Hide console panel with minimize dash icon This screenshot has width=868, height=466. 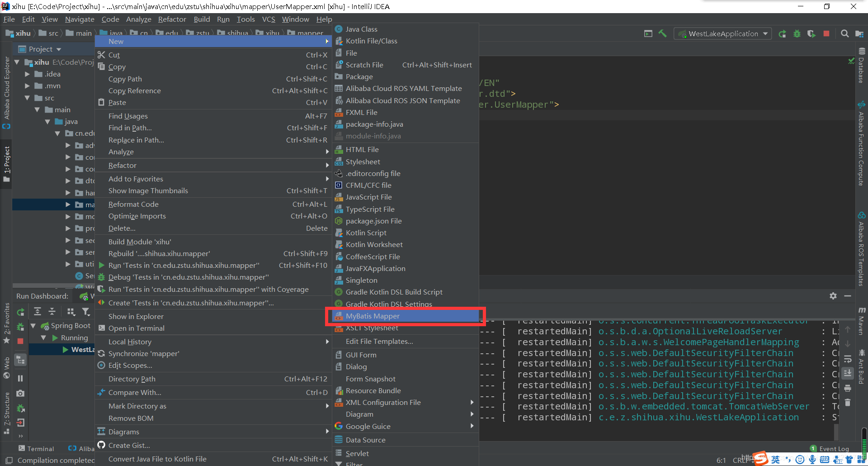coord(848,295)
